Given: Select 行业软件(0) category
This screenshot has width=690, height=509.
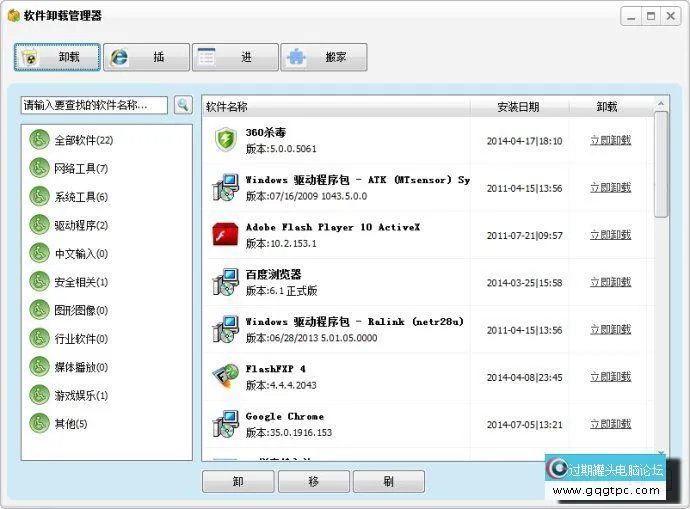Looking at the screenshot, I should pos(81,339).
